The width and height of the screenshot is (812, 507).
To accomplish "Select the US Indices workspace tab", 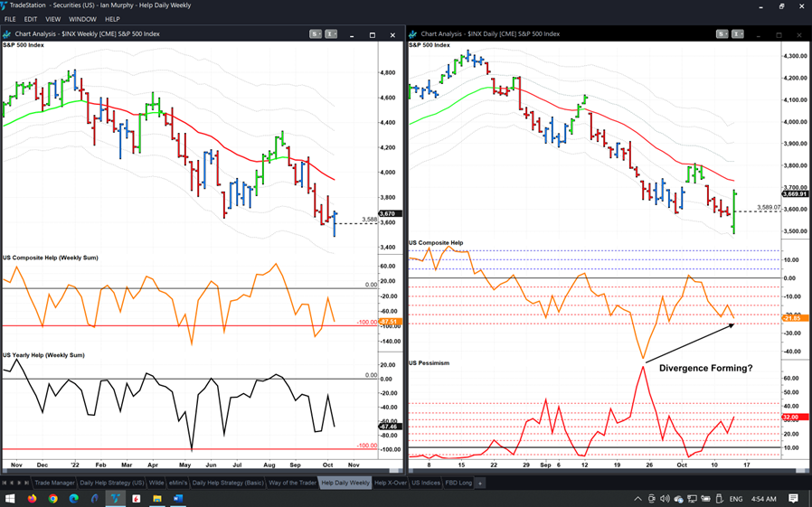I will [x=425, y=484].
